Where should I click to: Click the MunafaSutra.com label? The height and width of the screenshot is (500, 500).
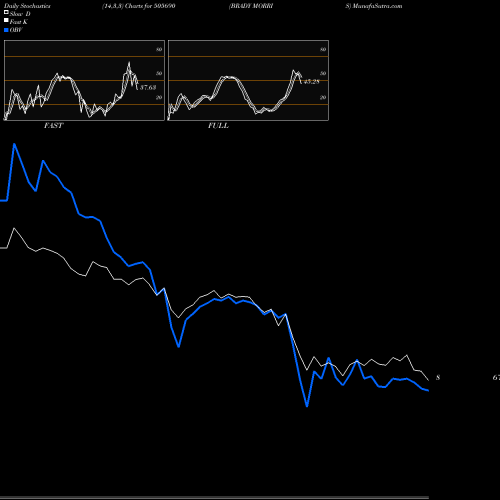(x=377, y=6)
